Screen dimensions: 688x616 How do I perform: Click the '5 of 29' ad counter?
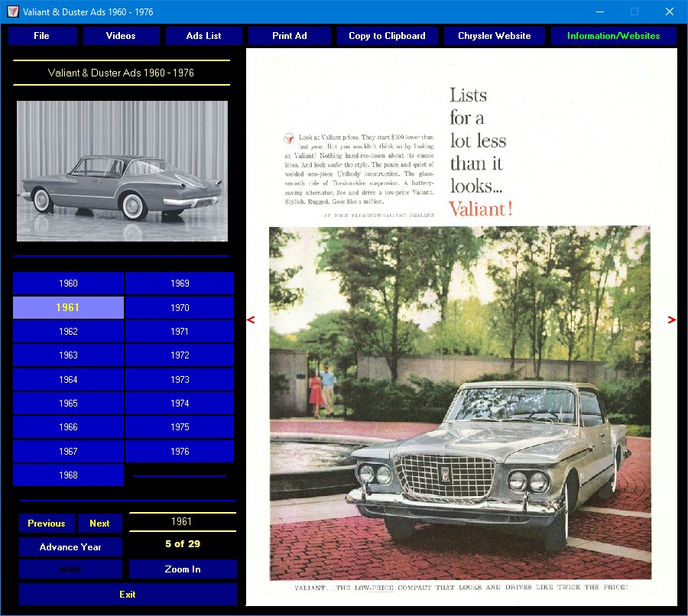click(x=183, y=544)
